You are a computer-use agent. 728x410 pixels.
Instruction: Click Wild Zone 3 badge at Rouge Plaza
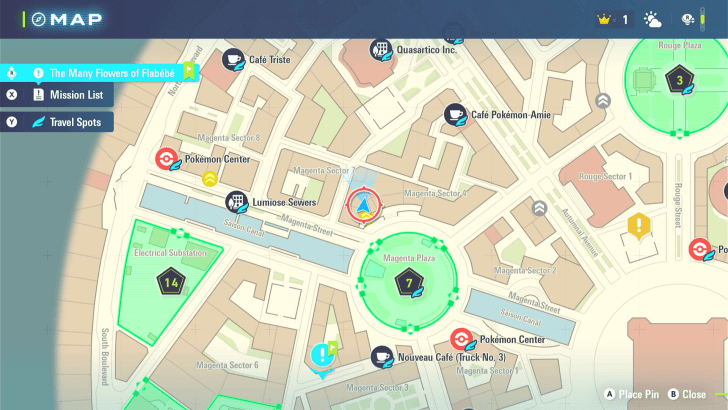[x=680, y=80]
